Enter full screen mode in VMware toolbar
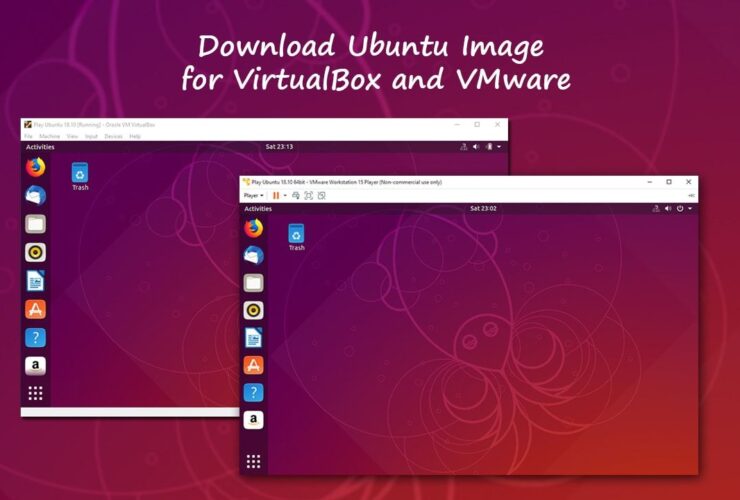The height and width of the screenshot is (500, 740). coord(309,195)
